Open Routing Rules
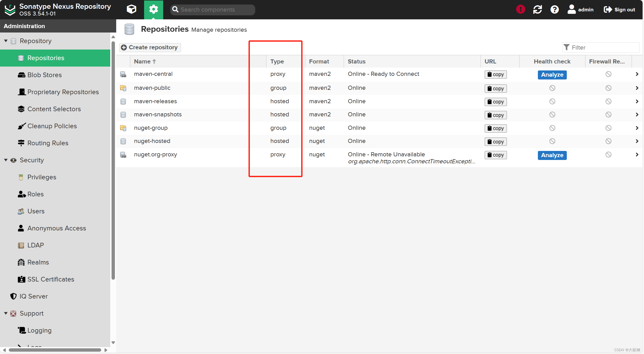This screenshot has width=644, height=354. coord(55,143)
